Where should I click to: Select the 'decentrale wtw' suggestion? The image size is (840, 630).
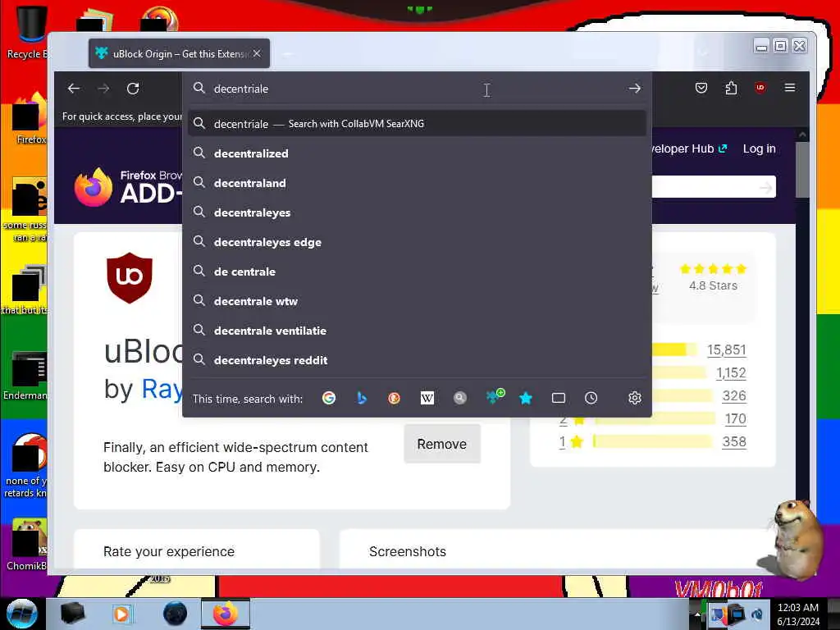[417, 301]
